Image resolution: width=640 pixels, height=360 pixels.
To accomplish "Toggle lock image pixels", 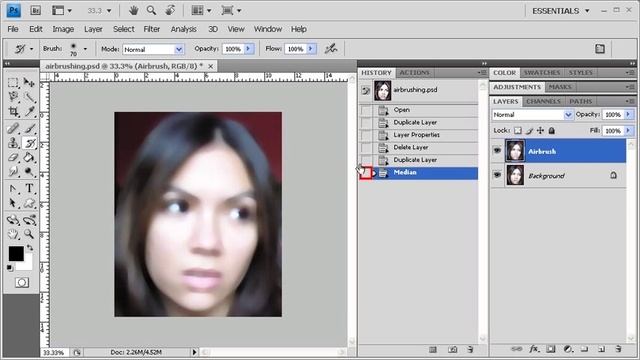I will [529, 131].
